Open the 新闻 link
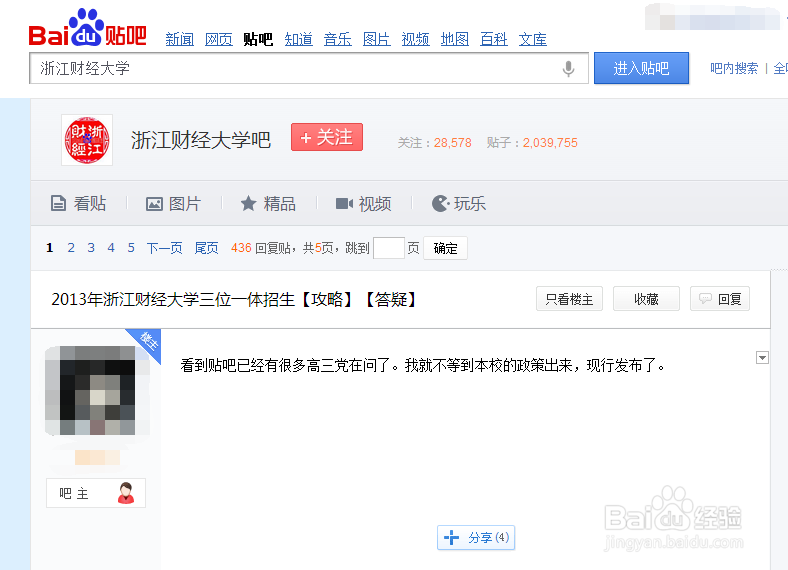Image resolution: width=788 pixels, height=570 pixels. (x=180, y=39)
